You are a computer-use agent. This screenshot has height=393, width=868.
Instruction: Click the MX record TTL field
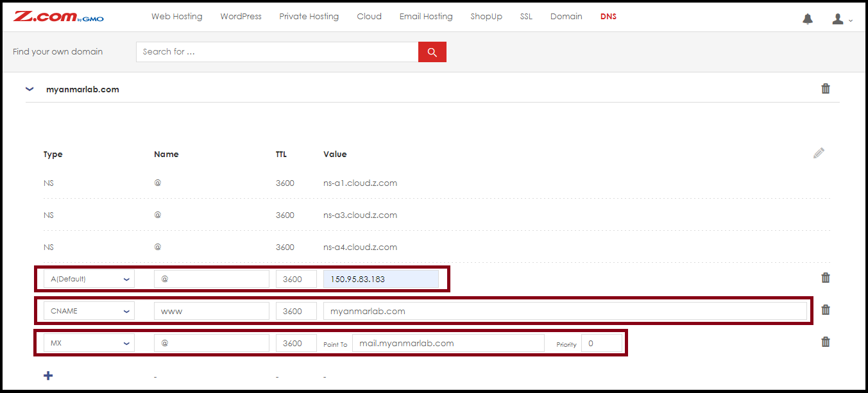click(296, 343)
